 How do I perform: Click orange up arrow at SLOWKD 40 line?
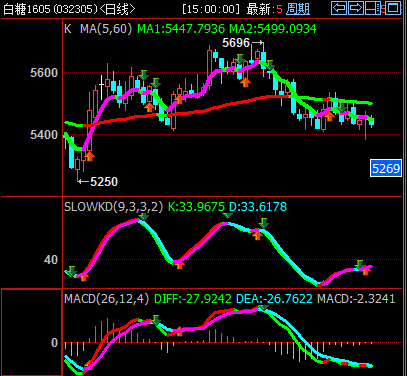[x=180, y=265]
